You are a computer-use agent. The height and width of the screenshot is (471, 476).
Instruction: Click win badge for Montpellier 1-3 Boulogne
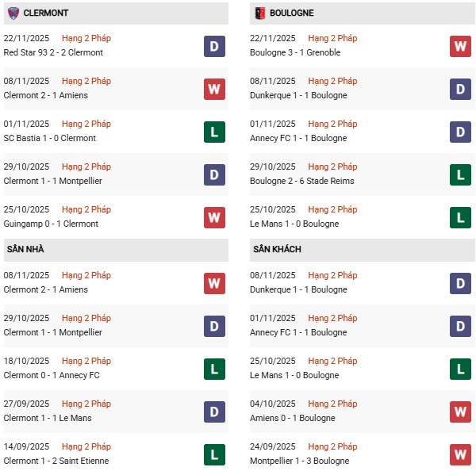(460, 454)
